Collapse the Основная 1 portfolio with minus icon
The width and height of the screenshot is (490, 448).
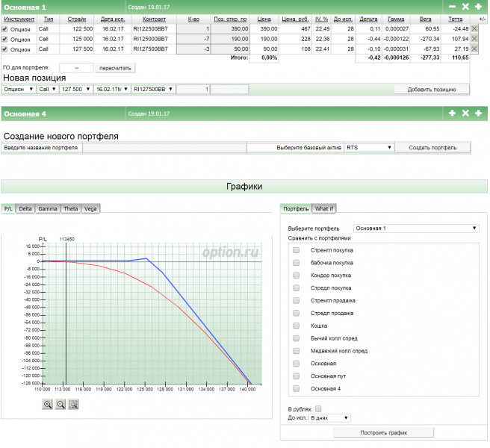452,7
